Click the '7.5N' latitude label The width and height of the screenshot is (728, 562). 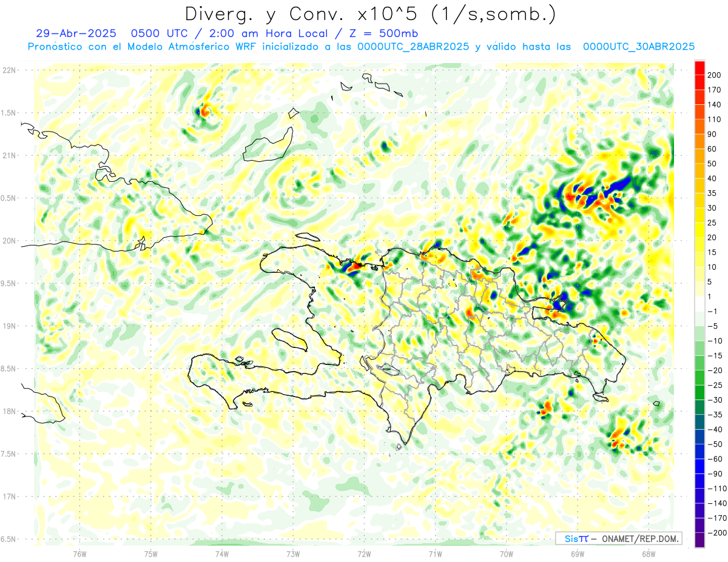[x=9, y=454]
